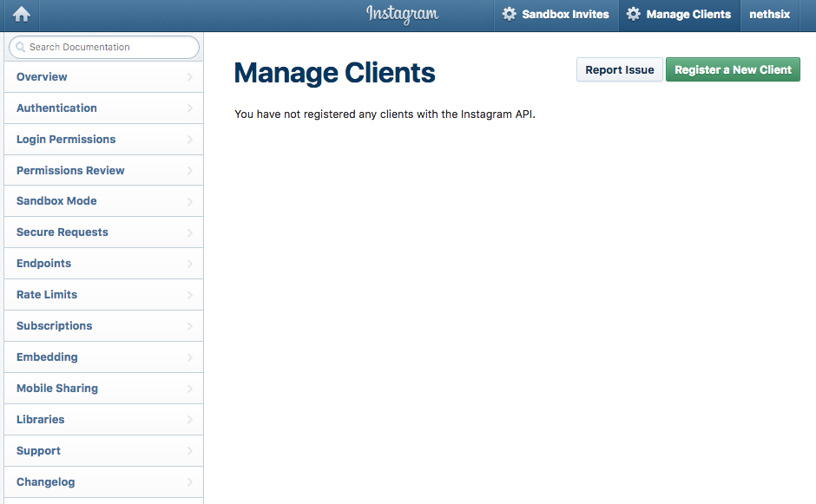This screenshot has width=816, height=504.
Task: View the Sandbox Mode documentation
Action: (103, 201)
